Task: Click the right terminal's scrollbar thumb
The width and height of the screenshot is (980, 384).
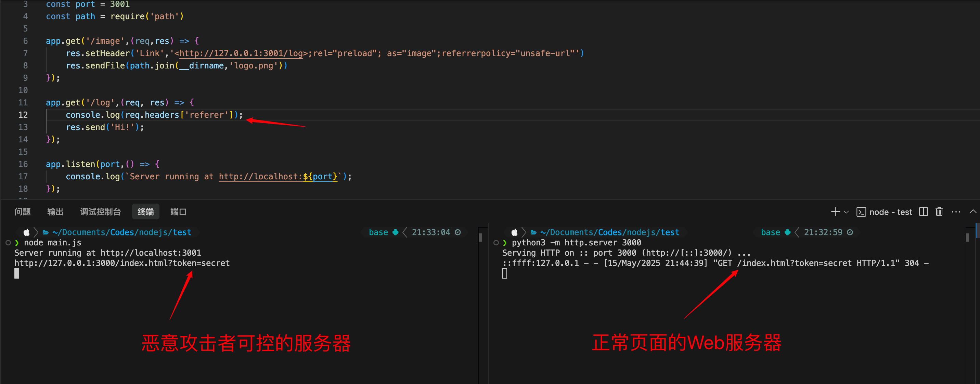Action: pyautogui.click(x=967, y=238)
